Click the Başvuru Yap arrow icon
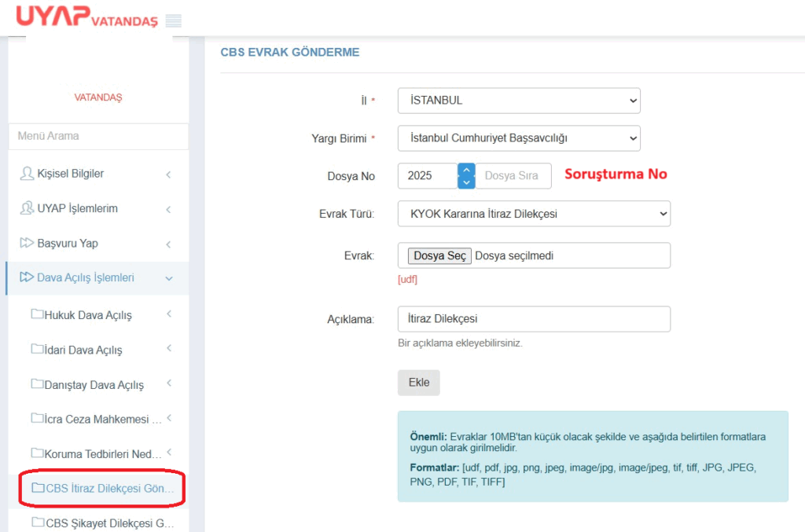Screen dimensions: 805x532 [27, 243]
